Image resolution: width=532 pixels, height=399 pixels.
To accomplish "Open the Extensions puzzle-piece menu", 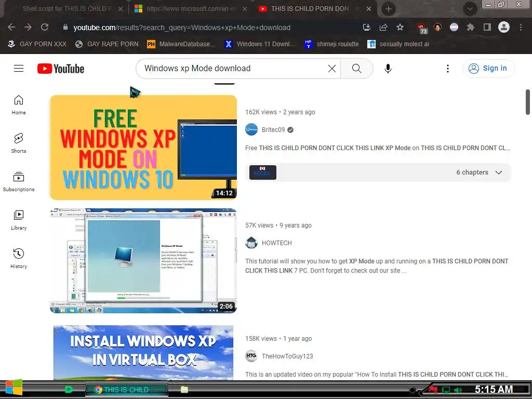I will [471, 27].
